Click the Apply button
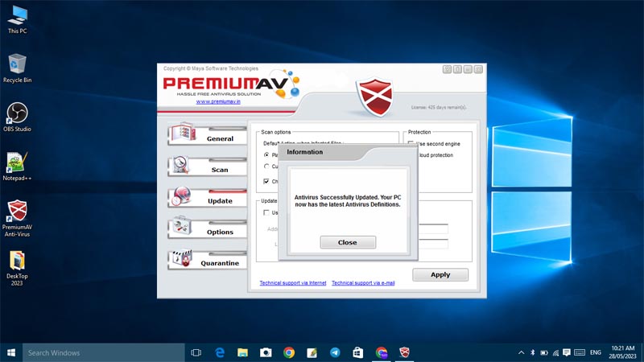Image resolution: width=644 pixels, height=362 pixels. coord(440,274)
